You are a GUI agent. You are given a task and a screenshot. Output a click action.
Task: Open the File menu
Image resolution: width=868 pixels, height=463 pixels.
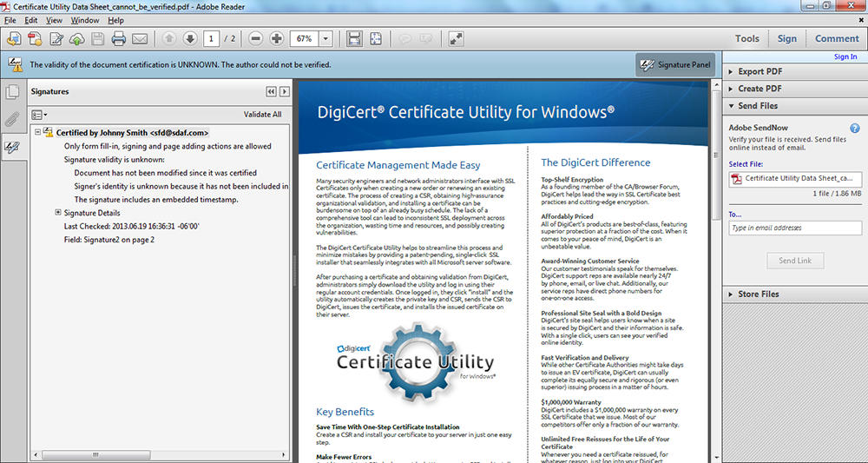10,21
